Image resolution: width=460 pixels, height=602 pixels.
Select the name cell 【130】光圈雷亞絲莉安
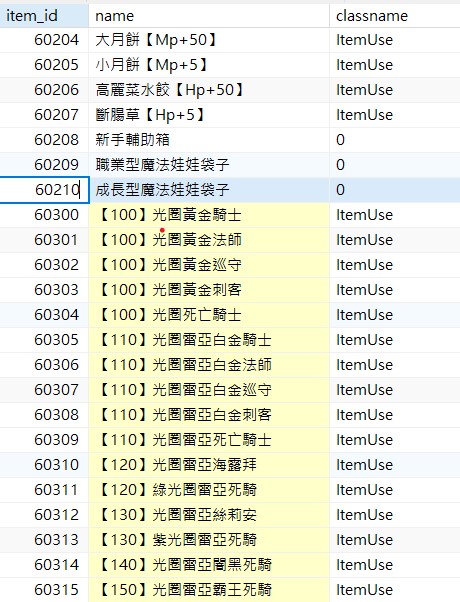coord(209,515)
